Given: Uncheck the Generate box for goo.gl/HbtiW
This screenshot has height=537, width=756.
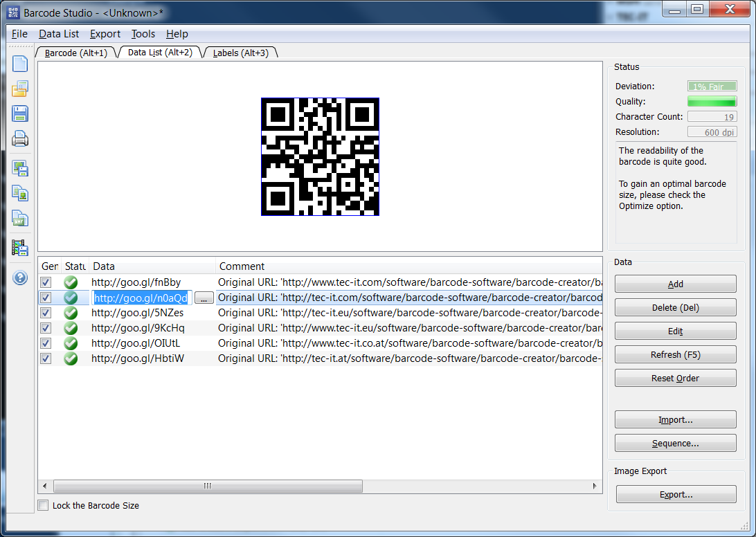Looking at the screenshot, I should (46, 358).
